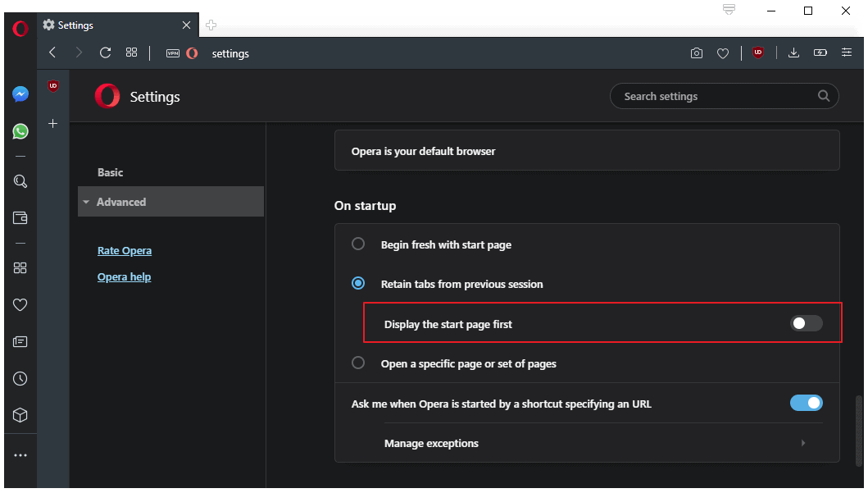This screenshot has height=493, width=868.
Task: Expand Manage exceptions arrow
Action: tap(803, 443)
